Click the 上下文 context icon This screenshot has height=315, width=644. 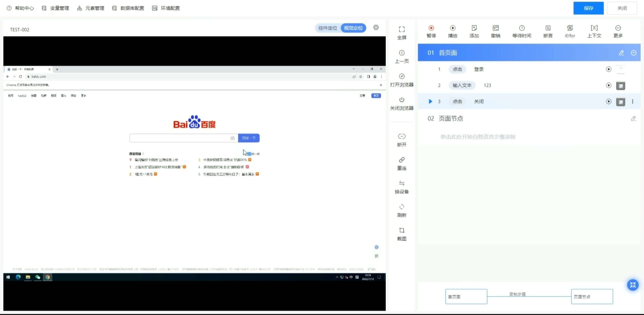(x=594, y=28)
